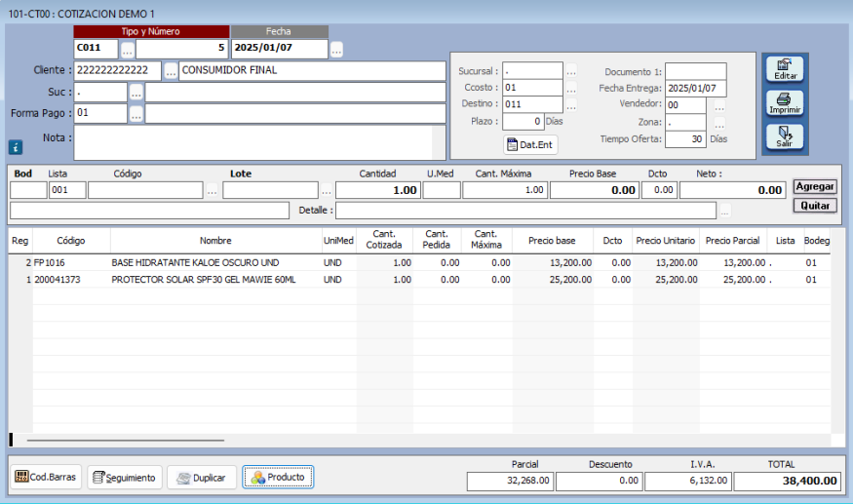Open the product Código lookup ellipsis
The width and height of the screenshot is (853, 504).
point(212,190)
